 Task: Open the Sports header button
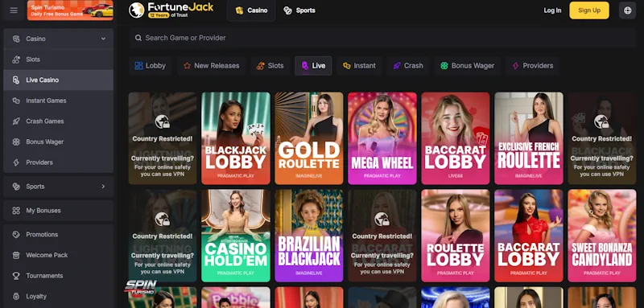click(299, 10)
